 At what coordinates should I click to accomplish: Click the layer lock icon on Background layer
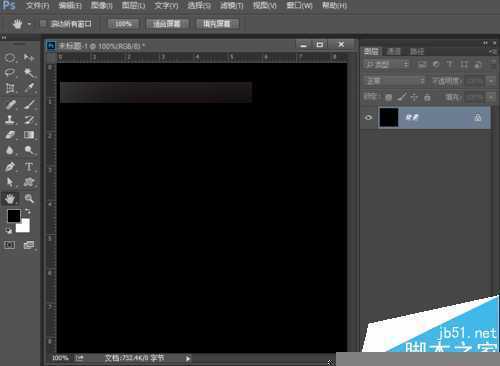477,117
